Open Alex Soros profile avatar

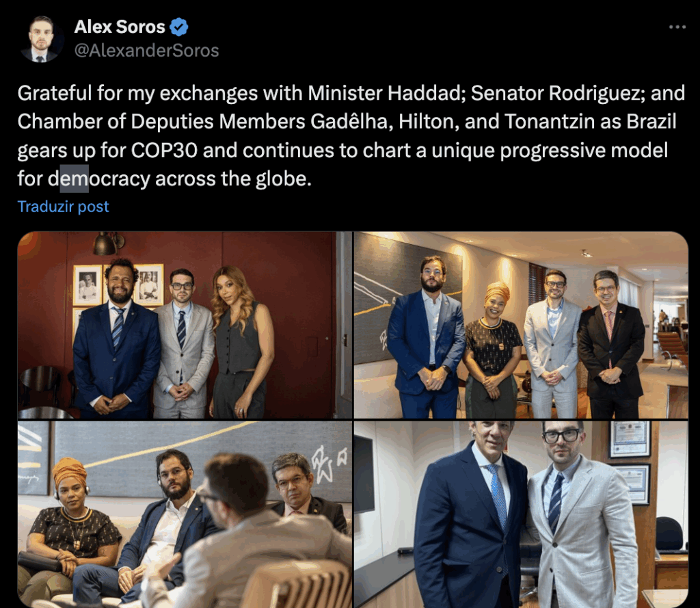point(40,39)
